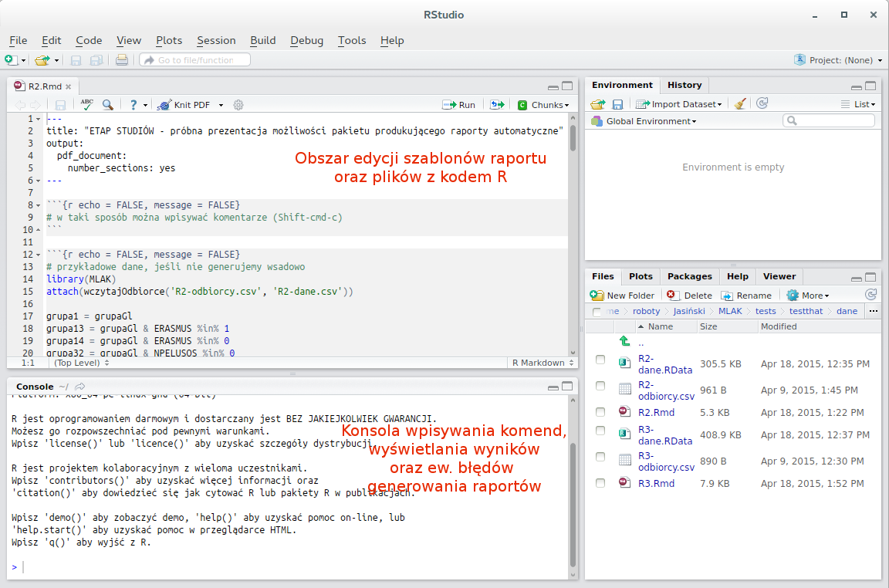Open the Global Environment dropdown
The height and width of the screenshot is (588, 889).
644,121
